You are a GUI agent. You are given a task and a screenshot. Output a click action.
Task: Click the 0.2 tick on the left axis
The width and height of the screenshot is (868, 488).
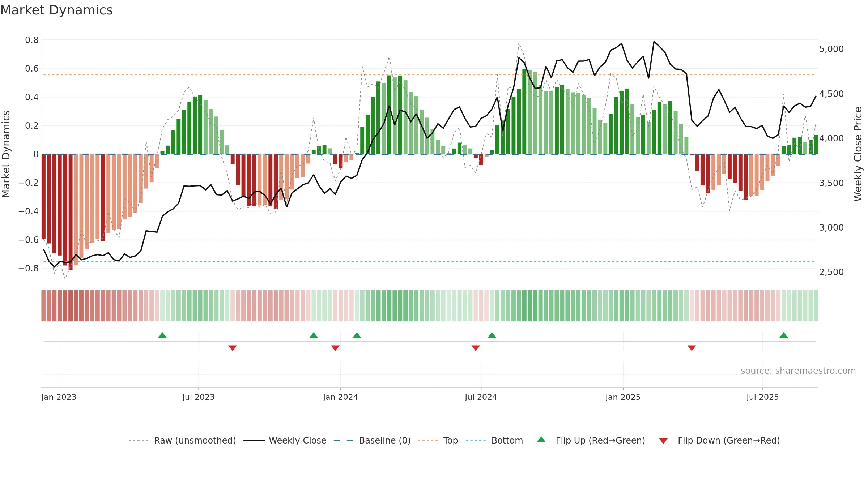click(x=32, y=125)
